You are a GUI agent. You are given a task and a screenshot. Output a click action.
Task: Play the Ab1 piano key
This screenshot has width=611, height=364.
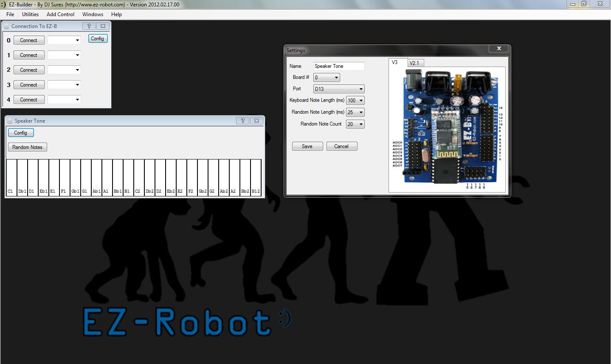96,177
